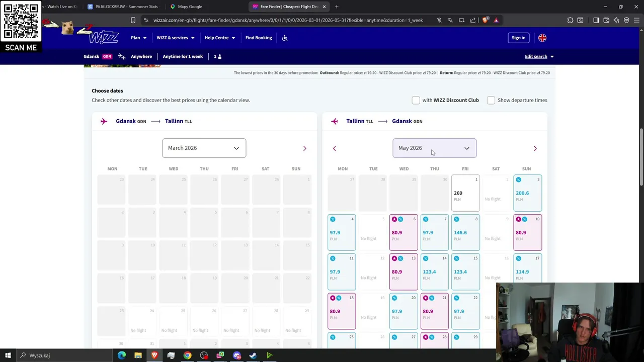Open Find Booking page

pos(259,38)
